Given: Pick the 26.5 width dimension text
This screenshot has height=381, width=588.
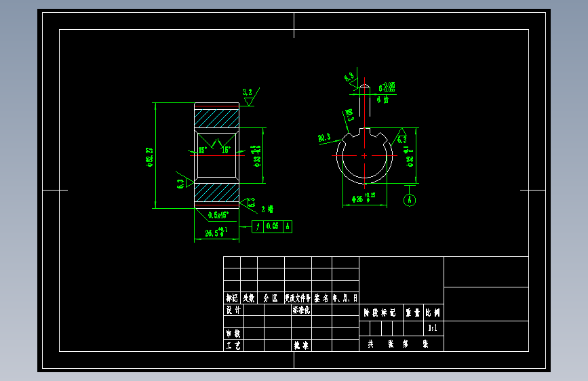Looking at the screenshot, I should coord(216,232).
